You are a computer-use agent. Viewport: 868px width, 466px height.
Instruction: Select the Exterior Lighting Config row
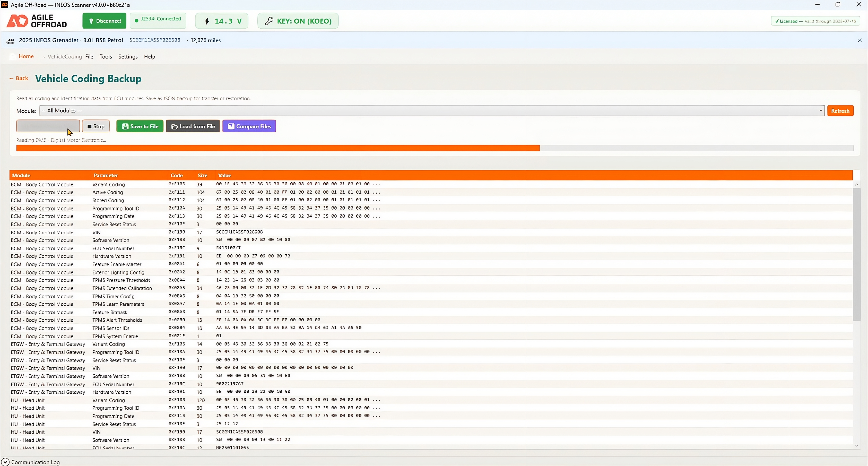[431, 272]
